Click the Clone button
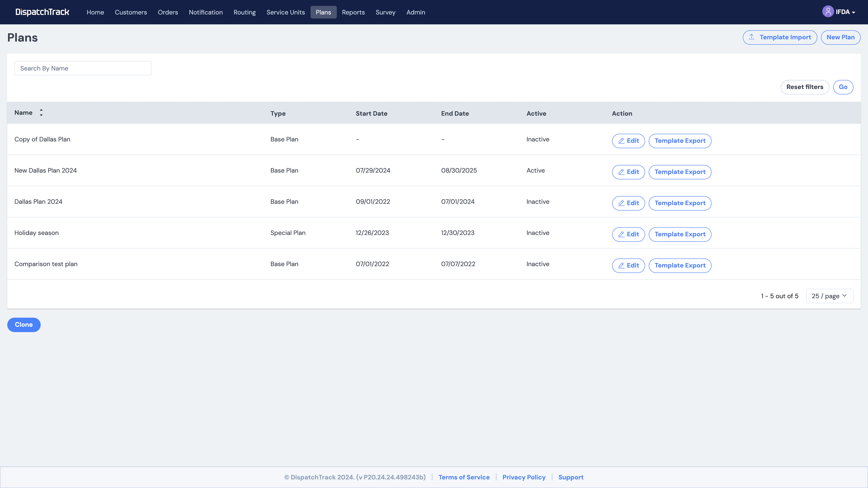The image size is (868, 488). (x=24, y=324)
